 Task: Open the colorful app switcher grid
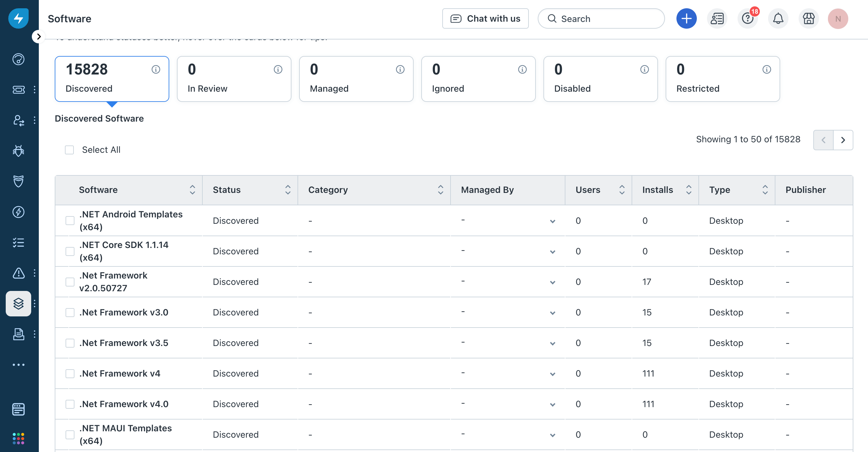(x=18, y=439)
